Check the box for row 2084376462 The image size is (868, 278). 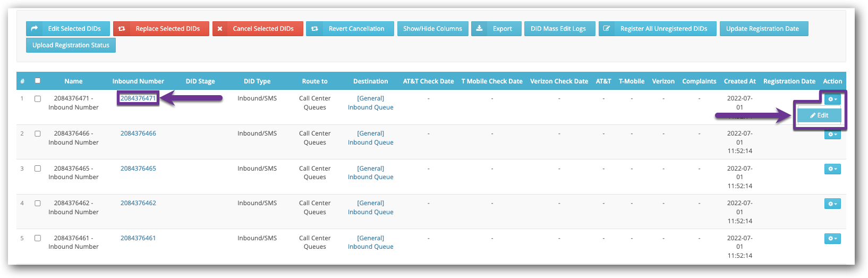tap(38, 204)
